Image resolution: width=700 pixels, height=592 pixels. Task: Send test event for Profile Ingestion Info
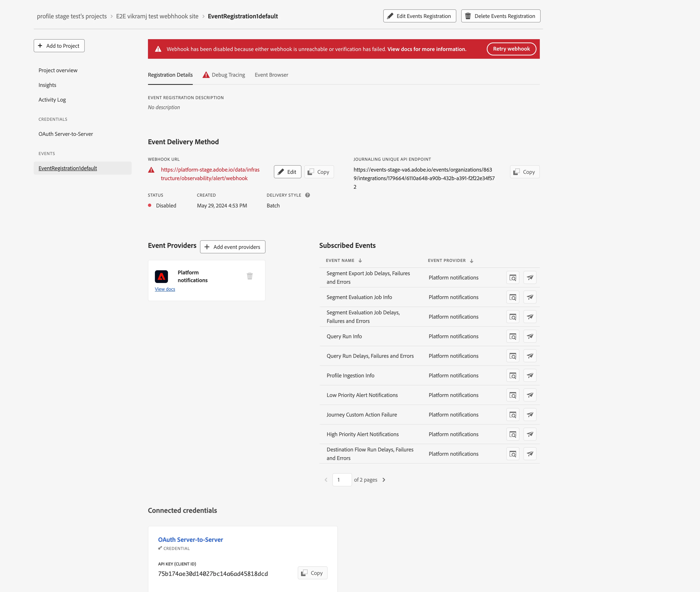(x=529, y=376)
